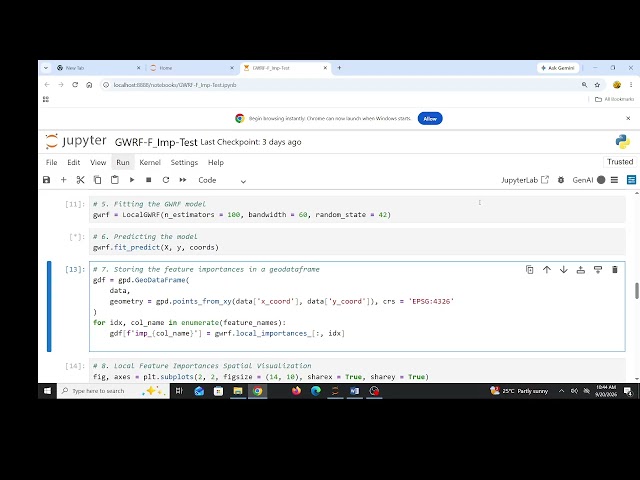Open Microsoft Edge from the taskbar

316,391
